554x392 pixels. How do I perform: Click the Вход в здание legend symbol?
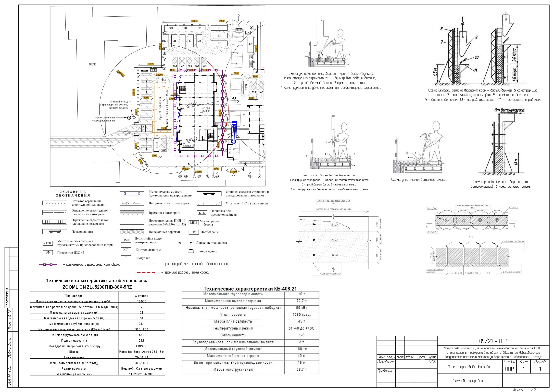[191, 251]
